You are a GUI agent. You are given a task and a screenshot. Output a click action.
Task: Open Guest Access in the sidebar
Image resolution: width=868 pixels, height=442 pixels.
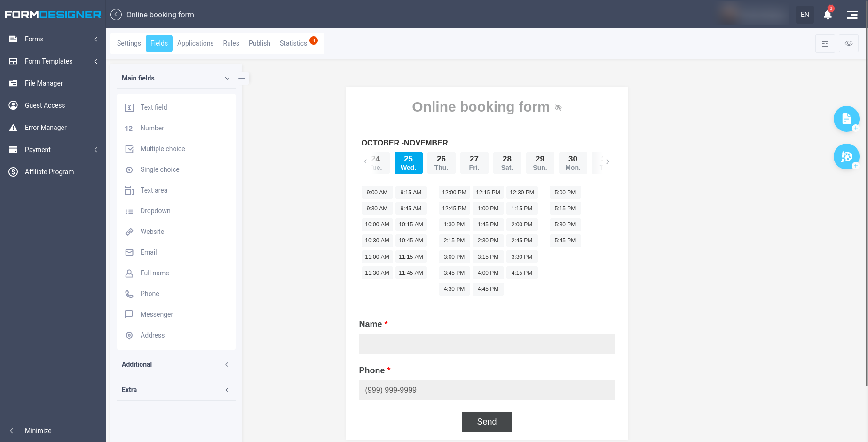coord(45,105)
